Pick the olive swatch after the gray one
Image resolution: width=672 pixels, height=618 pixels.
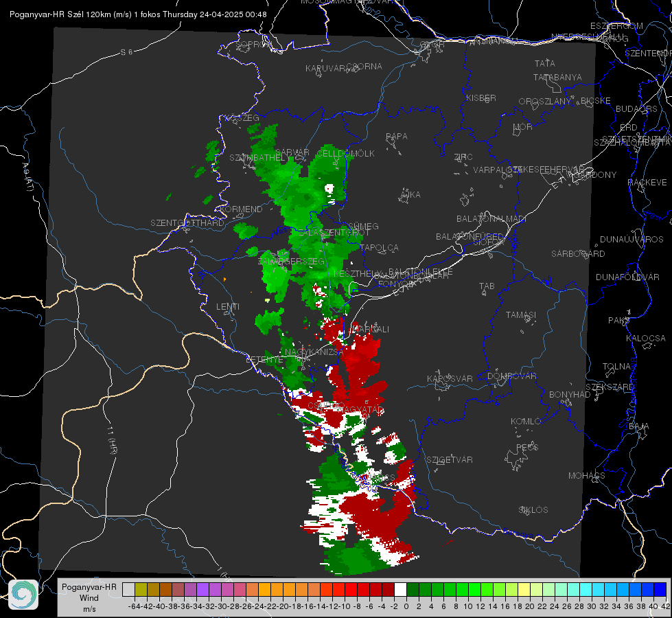(x=141, y=589)
